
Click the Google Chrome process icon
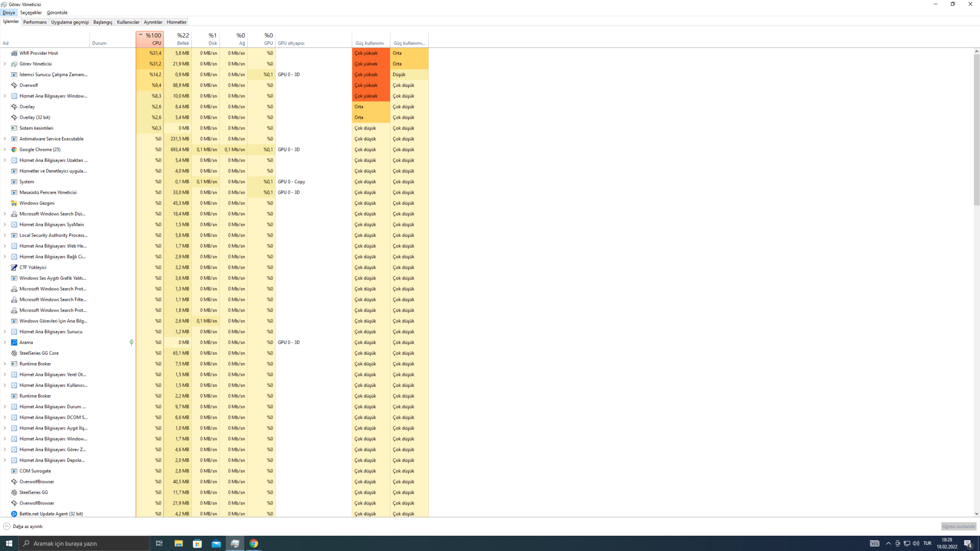point(14,149)
